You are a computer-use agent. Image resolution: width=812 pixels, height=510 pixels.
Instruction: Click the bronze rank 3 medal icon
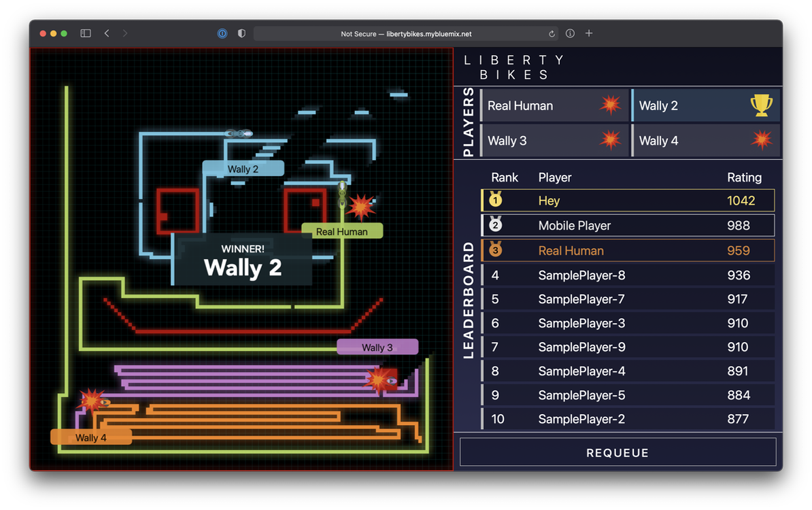pos(495,250)
